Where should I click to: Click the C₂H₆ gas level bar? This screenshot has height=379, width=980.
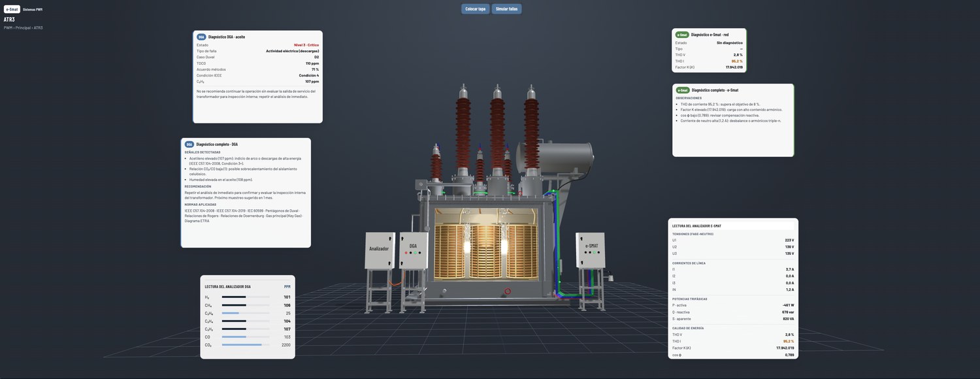[246, 313]
